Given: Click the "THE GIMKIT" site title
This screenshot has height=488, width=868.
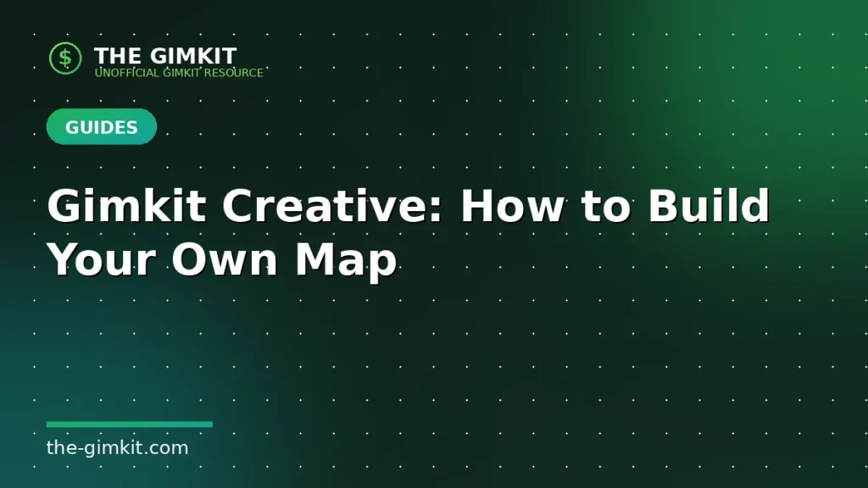Looking at the screenshot, I should (165, 56).
